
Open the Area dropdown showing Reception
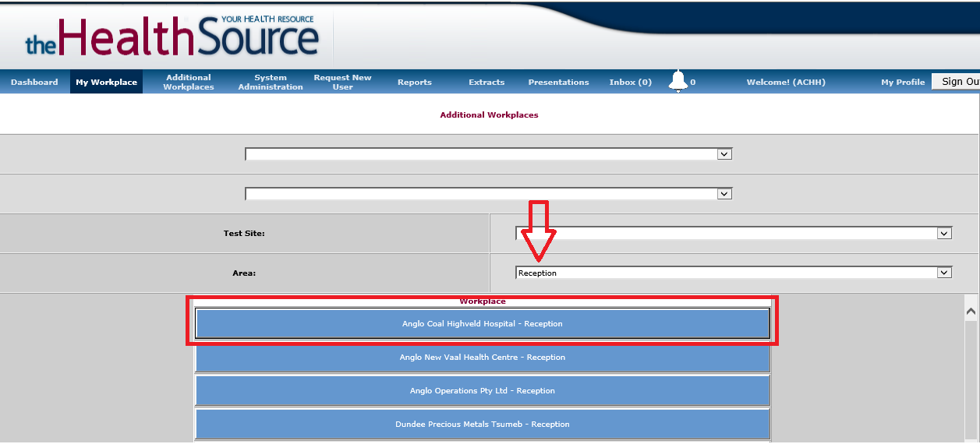point(734,273)
